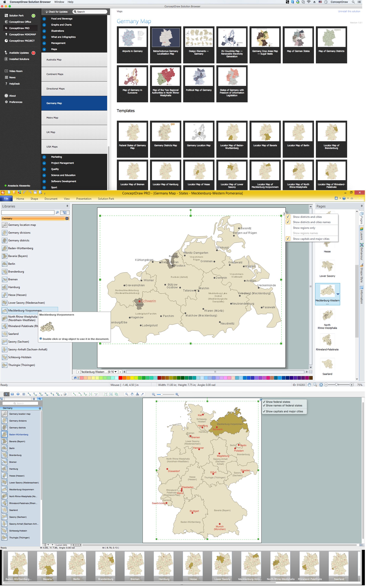Screen dimensions: 366x588
Task: Open the page selector dropdown
Action: point(116,372)
